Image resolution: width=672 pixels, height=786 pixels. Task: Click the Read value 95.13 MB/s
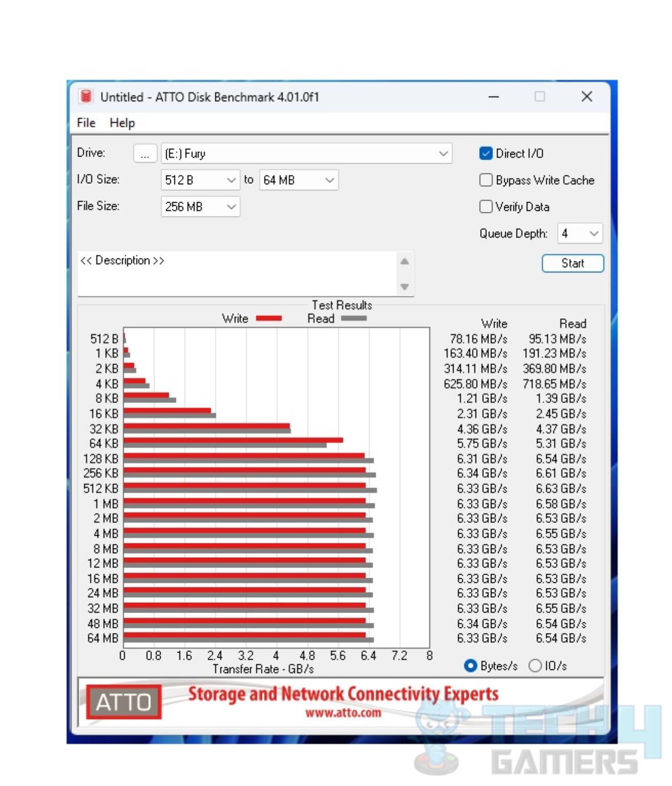557,339
